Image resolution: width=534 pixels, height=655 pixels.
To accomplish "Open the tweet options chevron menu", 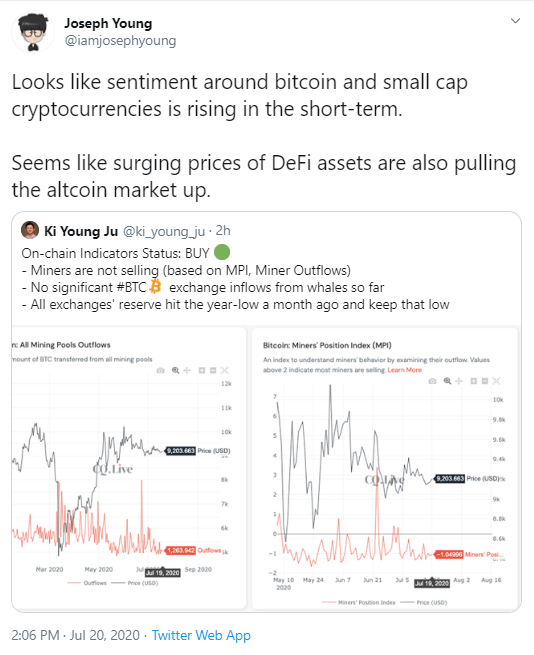I will 515,20.
